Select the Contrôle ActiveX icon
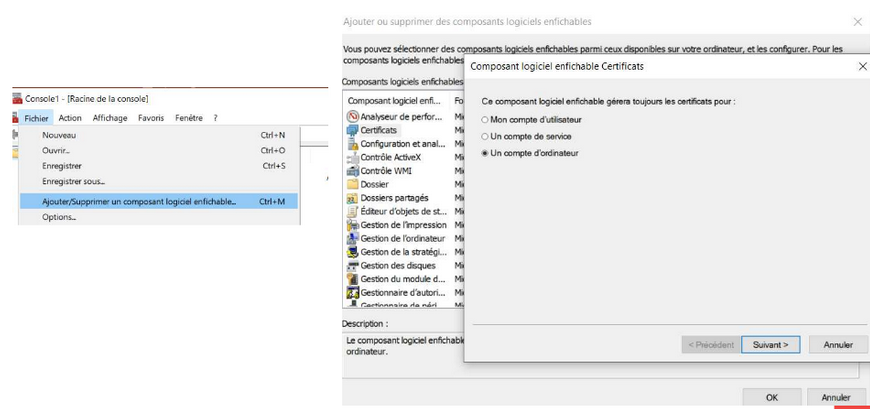The height and width of the screenshot is (409, 870). pyautogui.click(x=352, y=157)
